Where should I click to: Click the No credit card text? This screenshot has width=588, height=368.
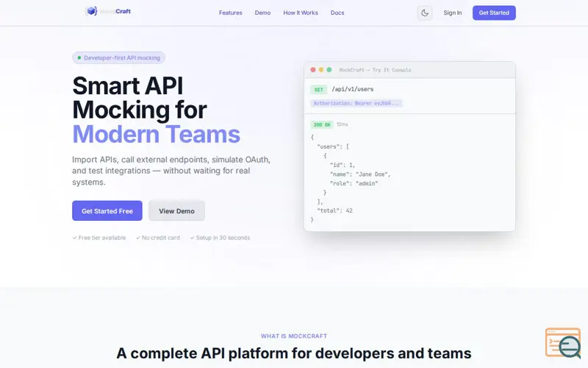[x=157, y=238]
